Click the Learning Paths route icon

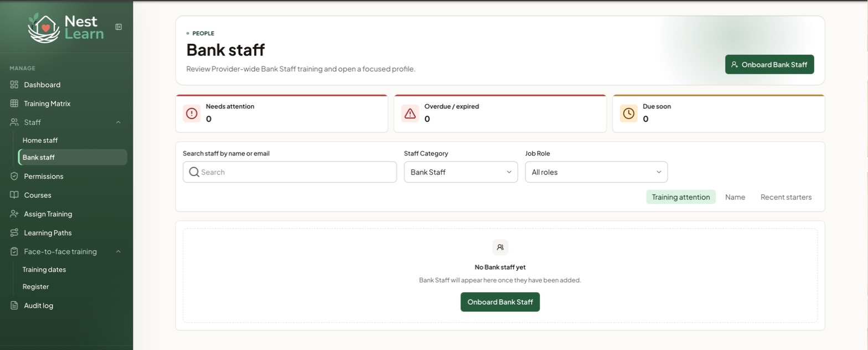click(14, 233)
